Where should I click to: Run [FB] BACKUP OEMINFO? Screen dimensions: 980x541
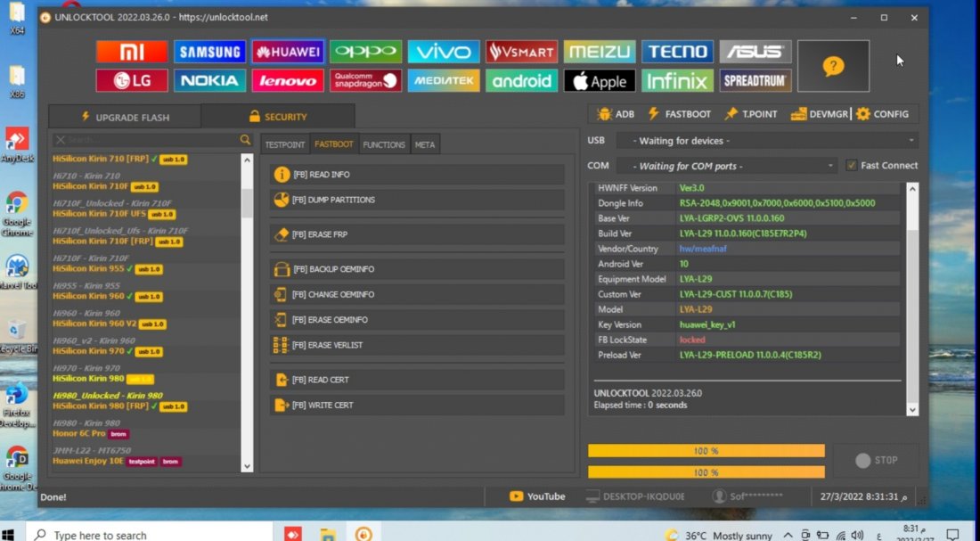click(x=417, y=269)
